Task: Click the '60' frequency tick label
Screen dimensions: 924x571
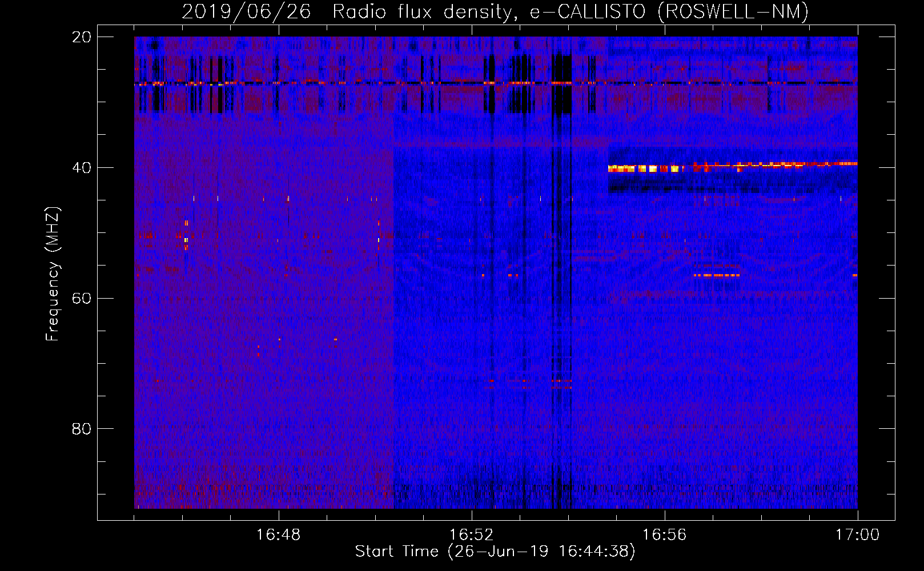Action: 82,298
